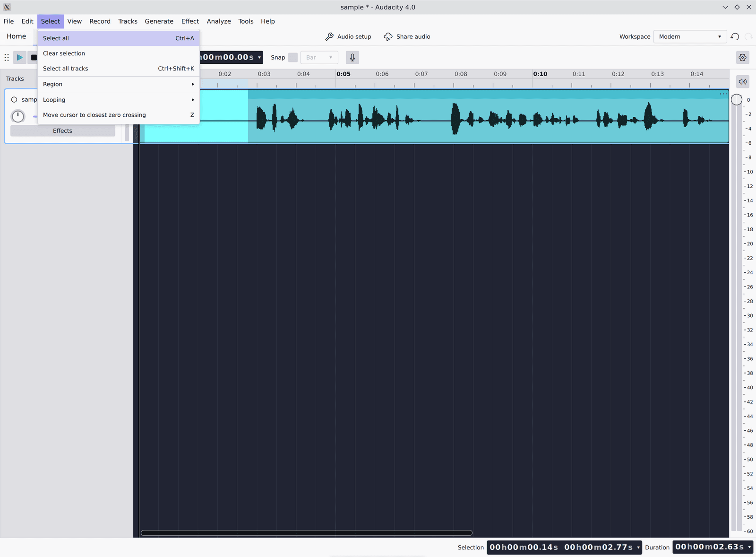Open the clip's three-dot options menu
756x557 pixels.
[x=723, y=94]
